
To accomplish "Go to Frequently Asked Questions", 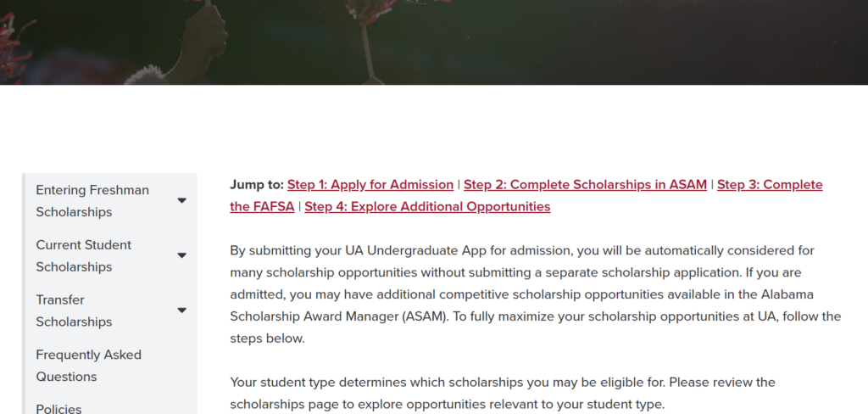I will click(88, 366).
